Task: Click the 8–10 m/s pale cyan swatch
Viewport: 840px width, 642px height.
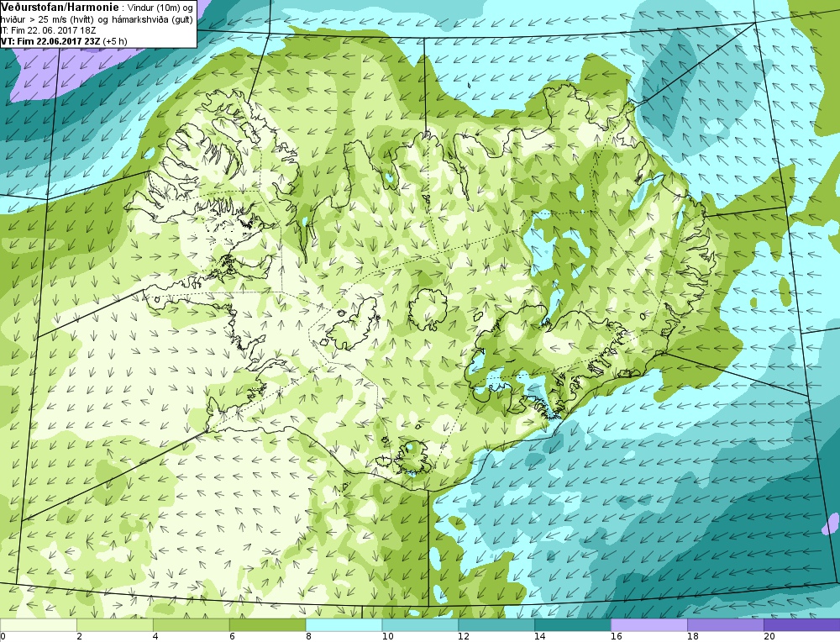Action: click(x=344, y=625)
